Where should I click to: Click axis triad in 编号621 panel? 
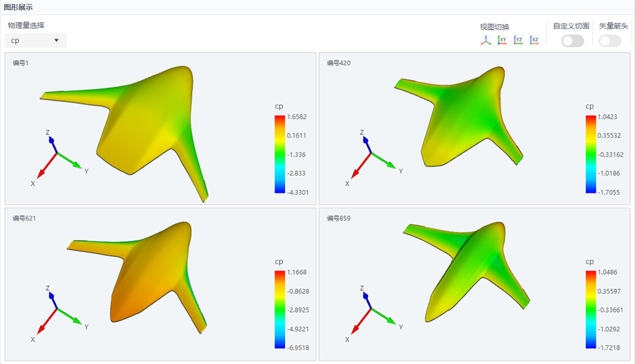coord(60,314)
